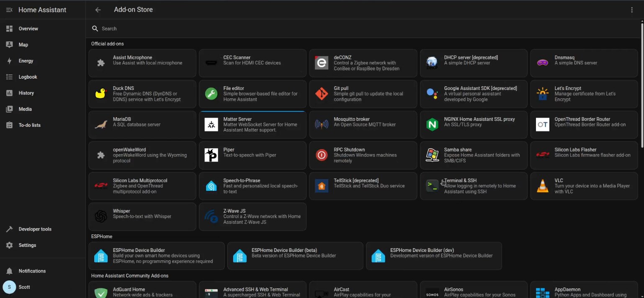
Task: Click the Mosquitto broker icon
Action: pos(322,125)
